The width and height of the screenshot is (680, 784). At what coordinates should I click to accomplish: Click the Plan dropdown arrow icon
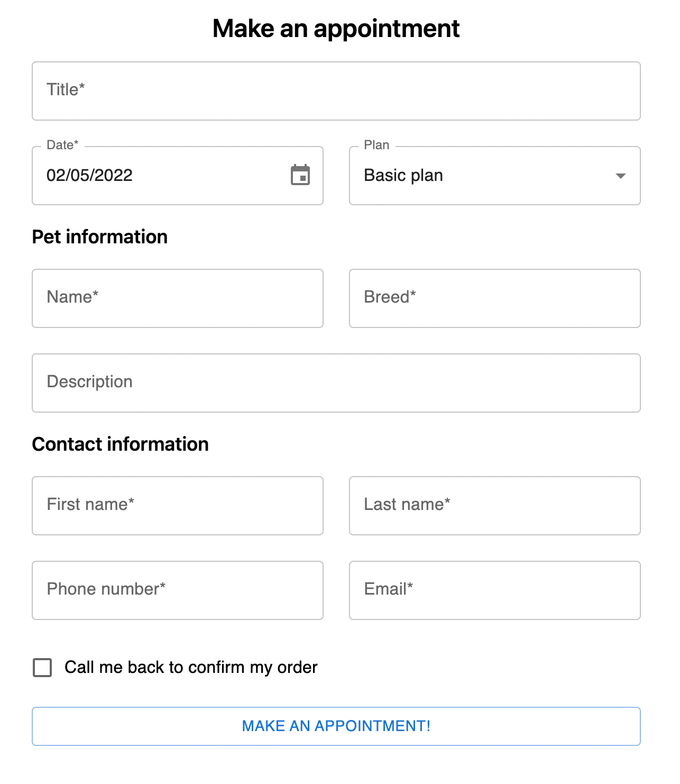pos(621,176)
